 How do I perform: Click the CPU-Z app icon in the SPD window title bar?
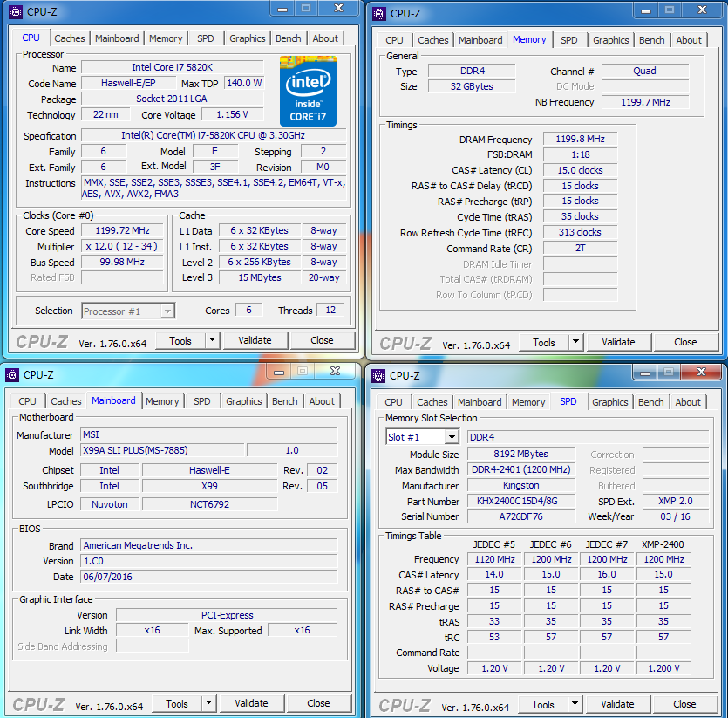click(x=378, y=375)
